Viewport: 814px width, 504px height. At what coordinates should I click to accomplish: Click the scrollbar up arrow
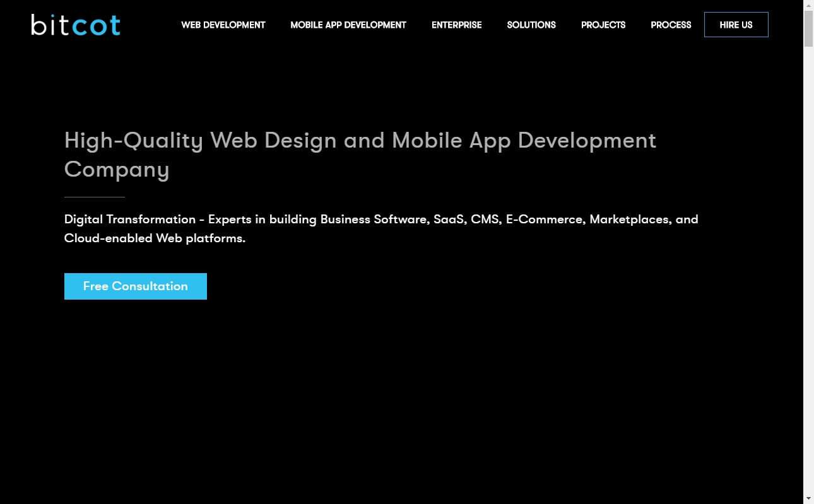click(808, 5)
